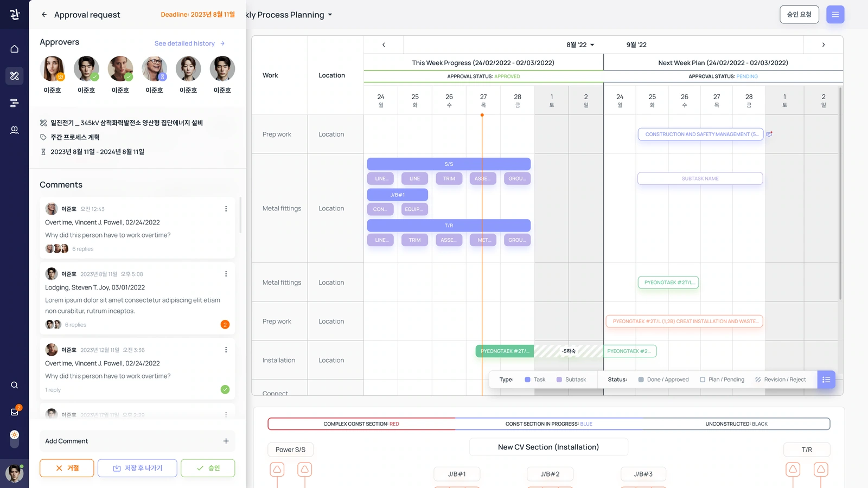Click the second approver avatar with check badge
Viewport: 868px width, 488px height.
click(86, 69)
